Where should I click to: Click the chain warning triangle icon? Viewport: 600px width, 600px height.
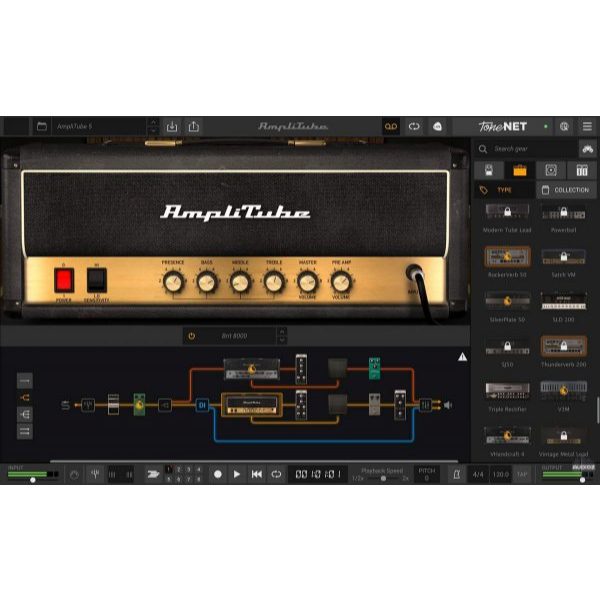(462, 357)
